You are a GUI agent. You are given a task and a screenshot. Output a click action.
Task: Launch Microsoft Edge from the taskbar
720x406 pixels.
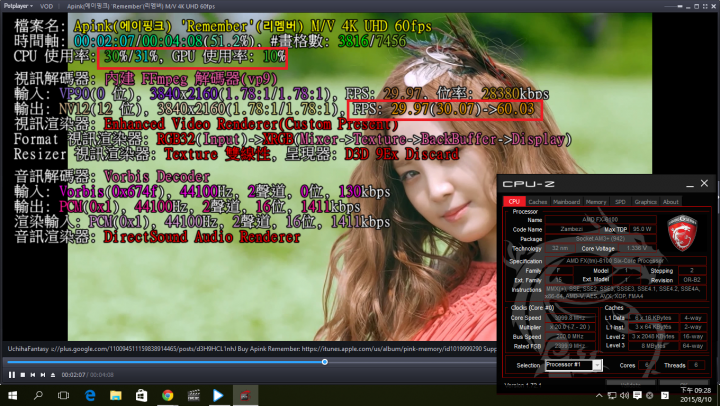tap(90, 395)
